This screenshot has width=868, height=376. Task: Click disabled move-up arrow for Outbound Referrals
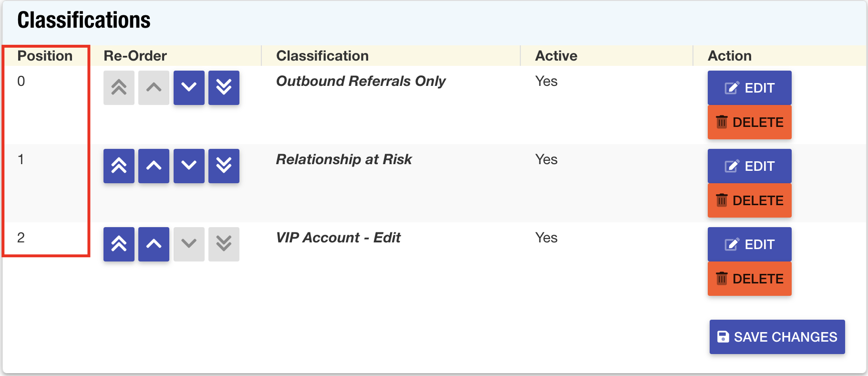coord(154,88)
